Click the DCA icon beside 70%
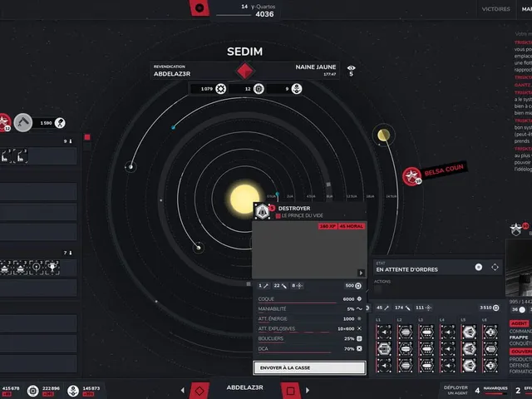 pyautogui.click(x=359, y=348)
